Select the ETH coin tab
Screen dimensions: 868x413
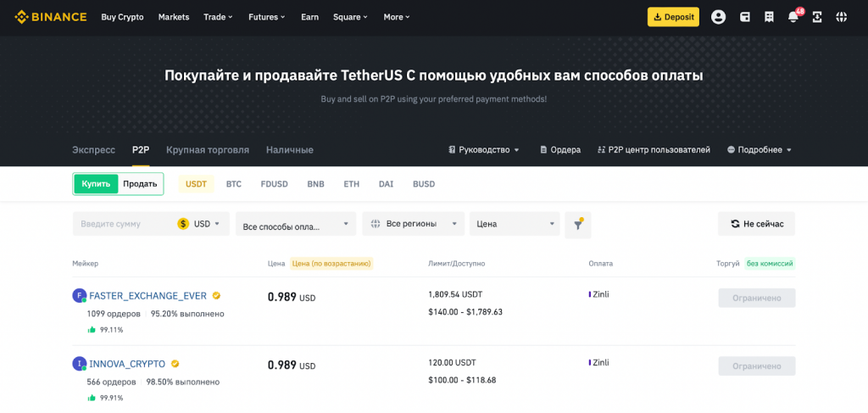(x=352, y=184)
